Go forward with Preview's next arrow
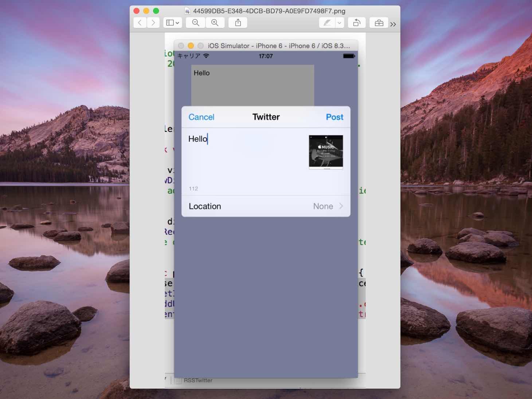This screenshot has width=532, height=399. pyautogui.click(x=153, y=23)
